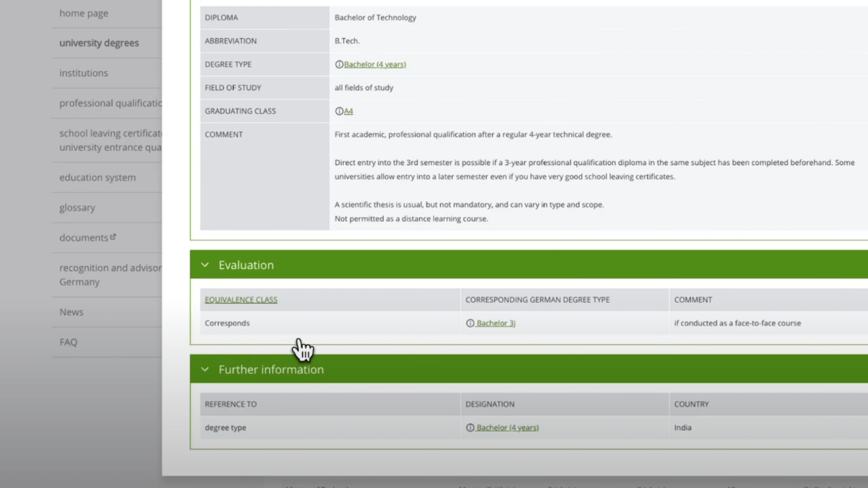The width and height of the screenshot is (868, 488).
Task: Open the FAQ sidebar item
Action: pos(69,342)
